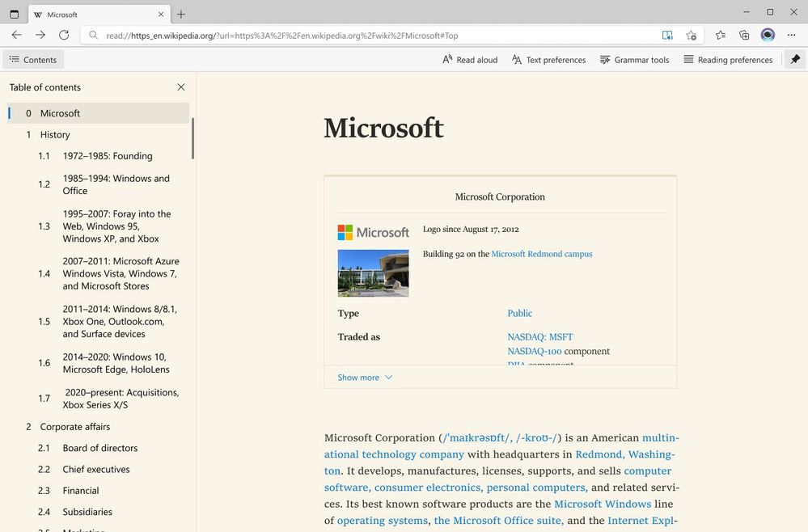Toggle the Contents panel button
The width and height of the screenshot is (808, 532).
33,60
